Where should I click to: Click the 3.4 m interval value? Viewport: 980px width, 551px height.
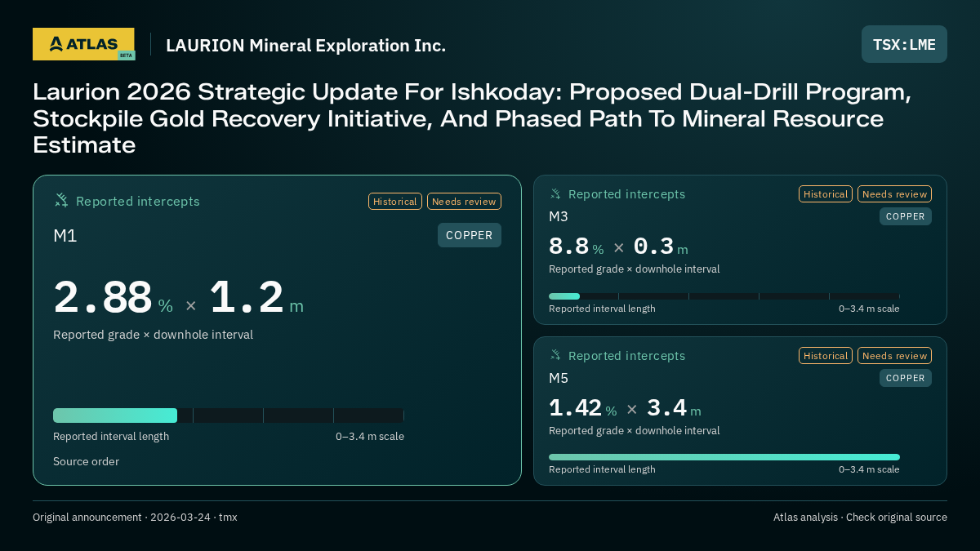(674, 408)
